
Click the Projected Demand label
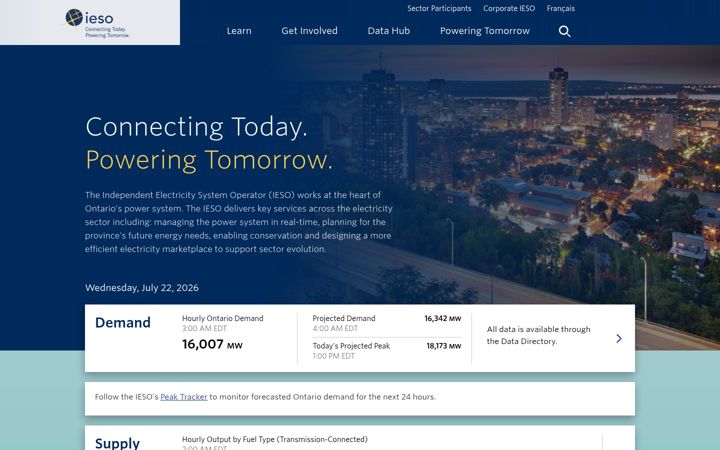pyautogui.click(x=343, y=318)
